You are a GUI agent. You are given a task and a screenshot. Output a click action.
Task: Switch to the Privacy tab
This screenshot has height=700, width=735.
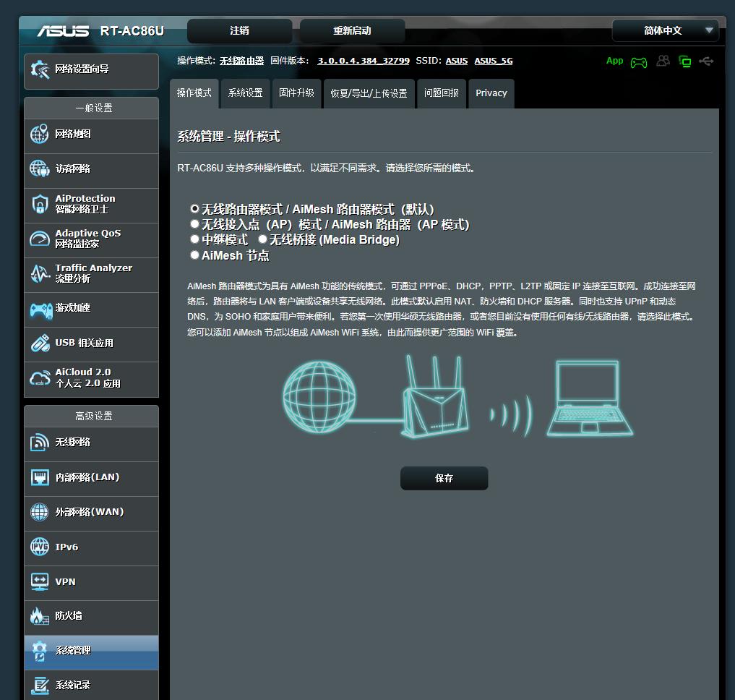pyautogui.click(x=491, y=93)
